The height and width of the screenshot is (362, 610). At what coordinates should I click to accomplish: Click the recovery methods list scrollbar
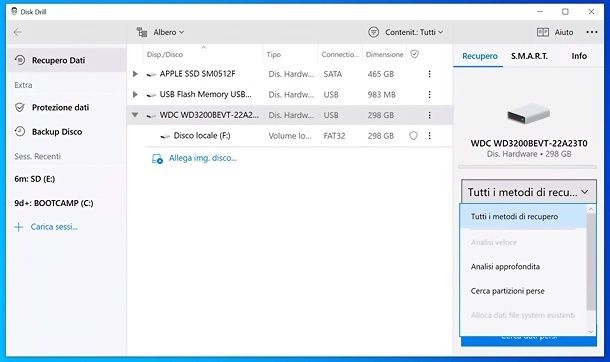[x=591, y=261]
